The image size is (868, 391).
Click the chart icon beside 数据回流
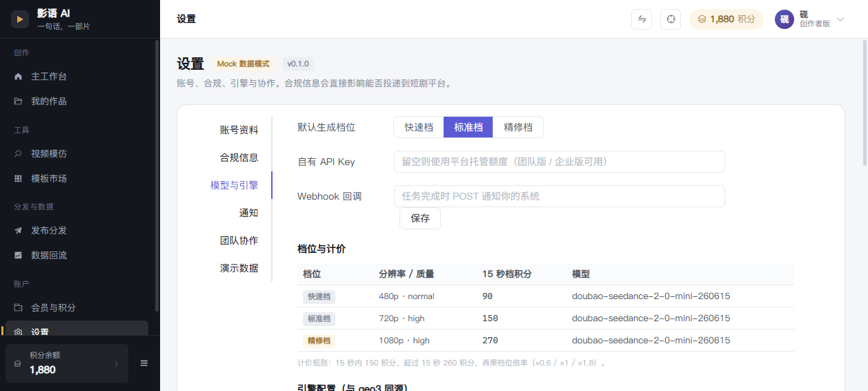(x=18, y=255)
